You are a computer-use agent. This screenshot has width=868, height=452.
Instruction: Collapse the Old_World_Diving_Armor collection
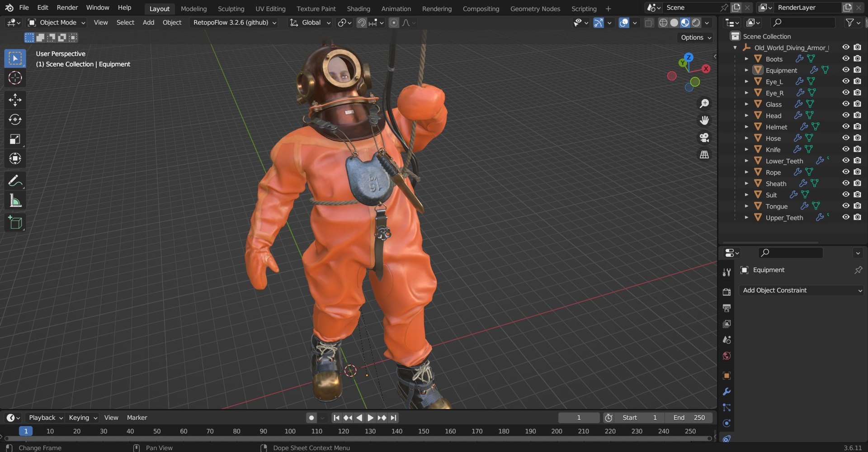[735, 48]
